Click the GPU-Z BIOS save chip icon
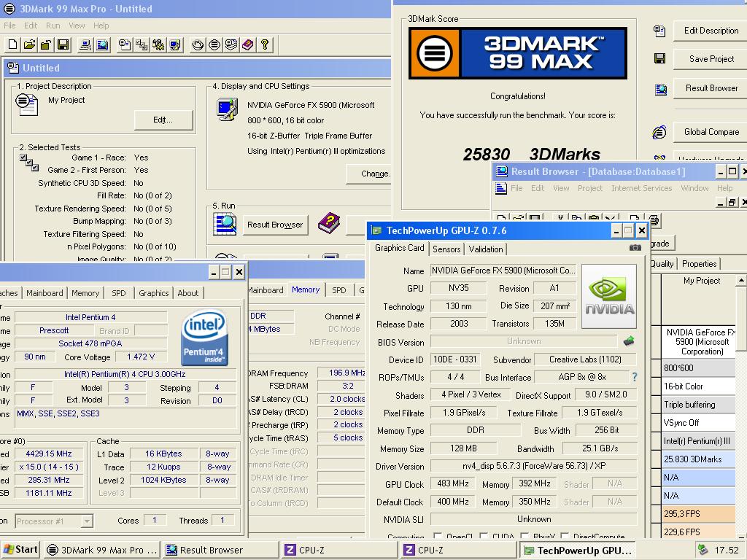Image resolution: width=747 pixels, height=560 pixels. point(629,341)
